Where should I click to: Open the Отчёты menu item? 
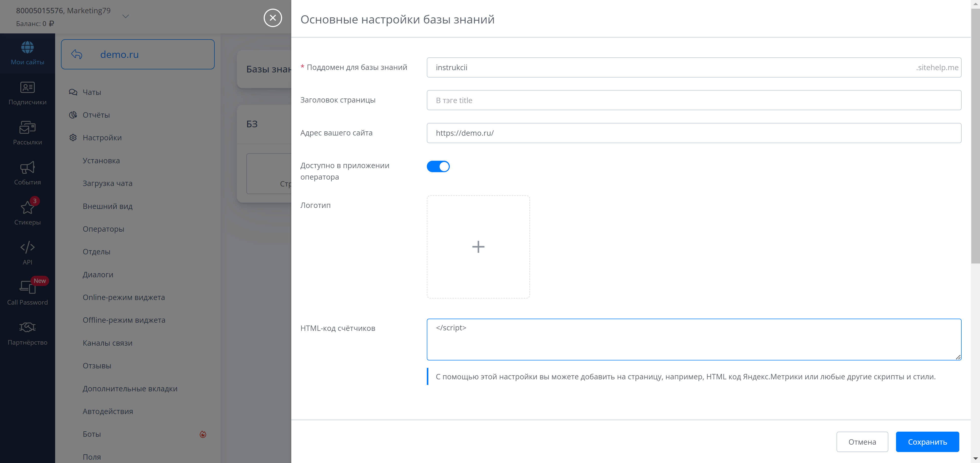click(96, 115)
